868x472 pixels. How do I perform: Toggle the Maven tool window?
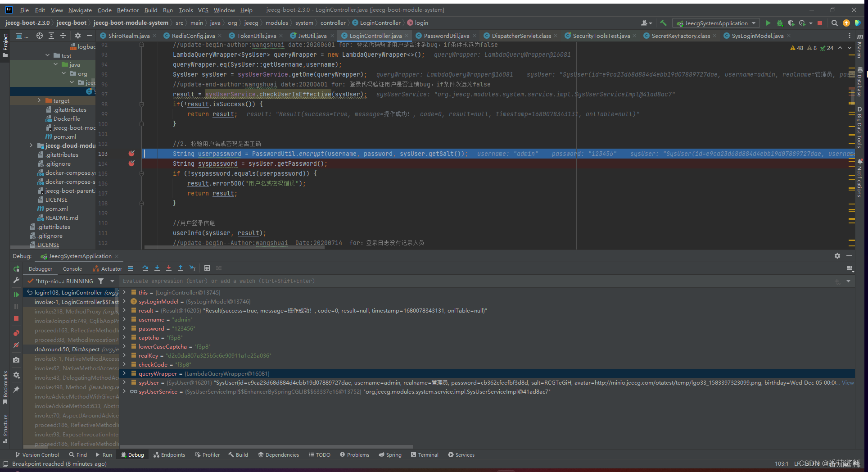click(x=859, y=47)
